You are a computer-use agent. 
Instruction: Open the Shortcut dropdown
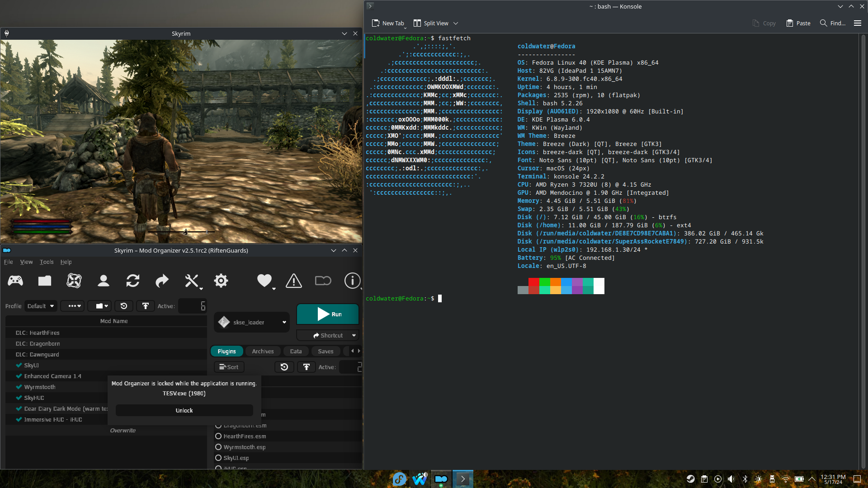click(x=328, y=335)
